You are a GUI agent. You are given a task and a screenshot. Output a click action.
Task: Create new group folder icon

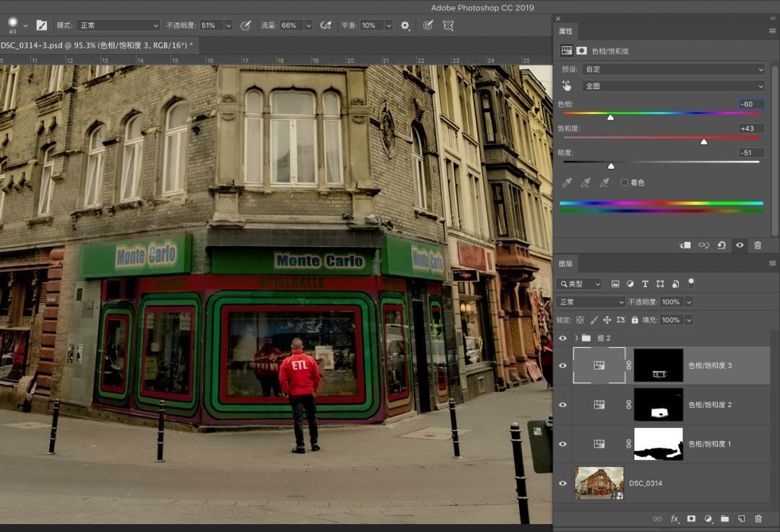coord(725,518)
